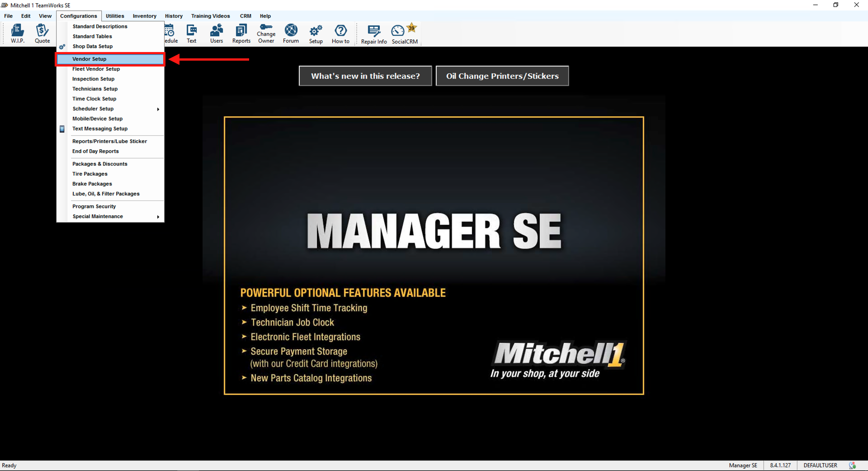The image size is (868, 471).
Task: Open the Training Videos menu
Action: point(210,16)
